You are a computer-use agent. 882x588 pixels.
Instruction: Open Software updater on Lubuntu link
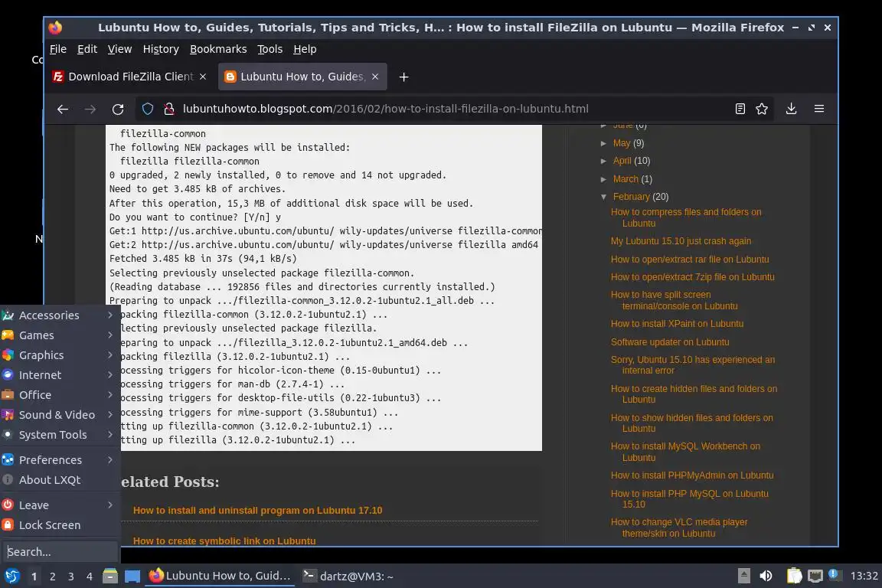[x=669, y=342]
